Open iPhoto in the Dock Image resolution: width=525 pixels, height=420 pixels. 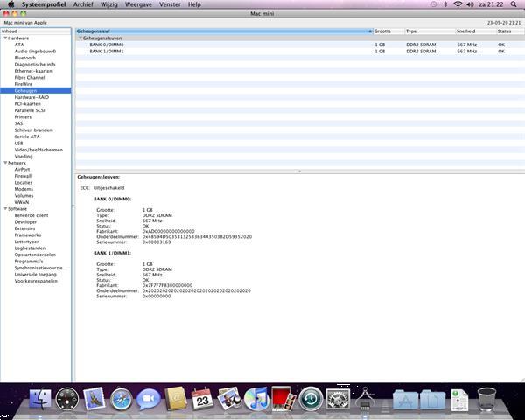(229, 399)
